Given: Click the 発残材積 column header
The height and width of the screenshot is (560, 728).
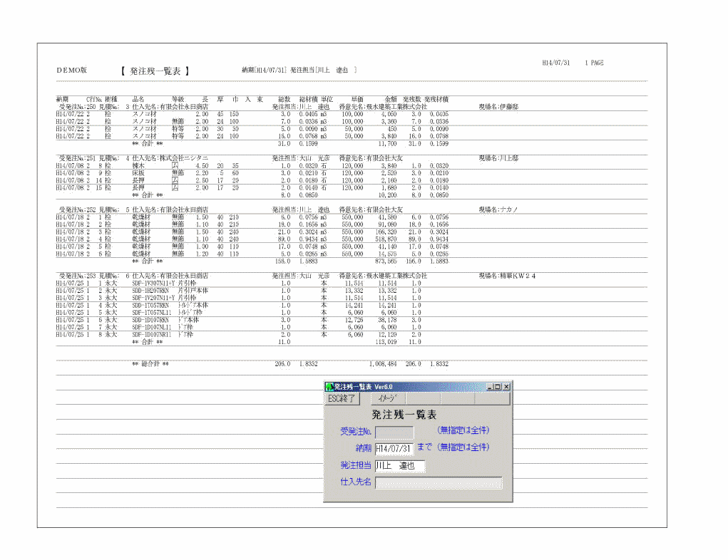Looking at the screenshot, I should [x=436, y=99].
